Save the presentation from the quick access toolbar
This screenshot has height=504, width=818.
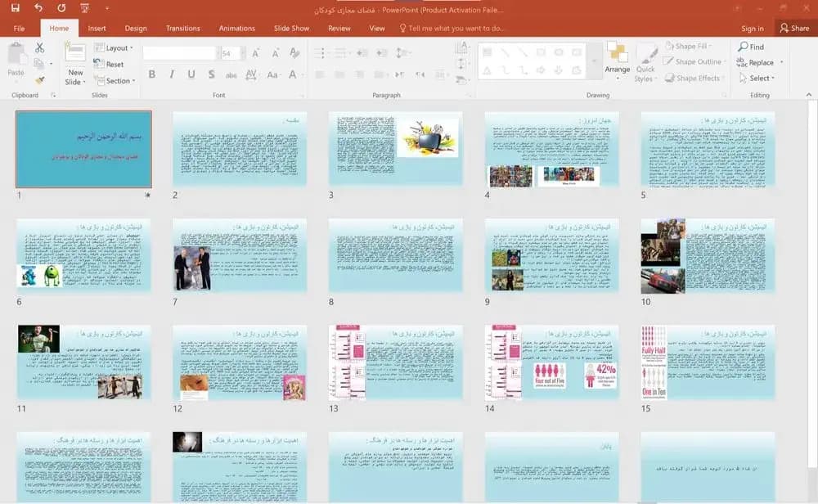coord(15,8)
